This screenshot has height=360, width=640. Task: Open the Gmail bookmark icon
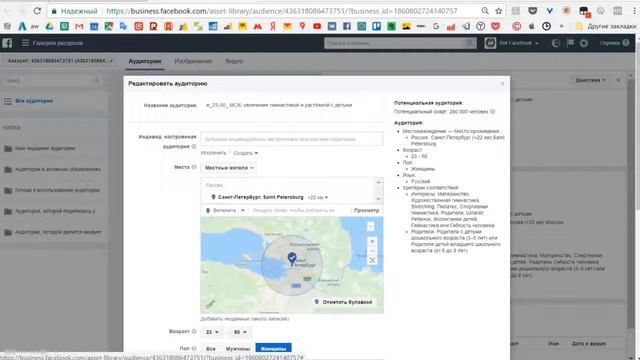(x=79, y=27)
